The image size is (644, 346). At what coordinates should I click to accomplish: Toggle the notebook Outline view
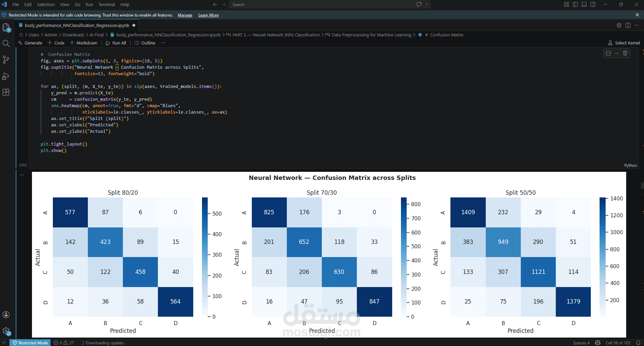145,43
